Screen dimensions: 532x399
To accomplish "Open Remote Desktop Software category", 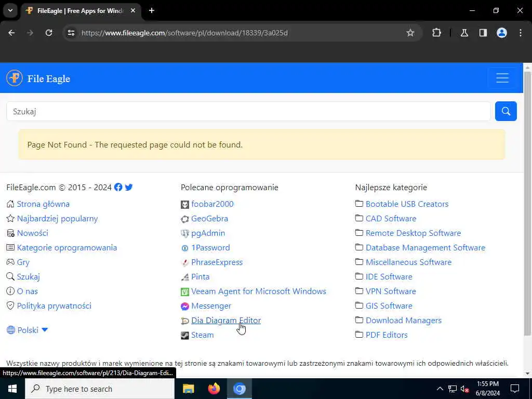I will pyautogui.click(x=413, y=233).
